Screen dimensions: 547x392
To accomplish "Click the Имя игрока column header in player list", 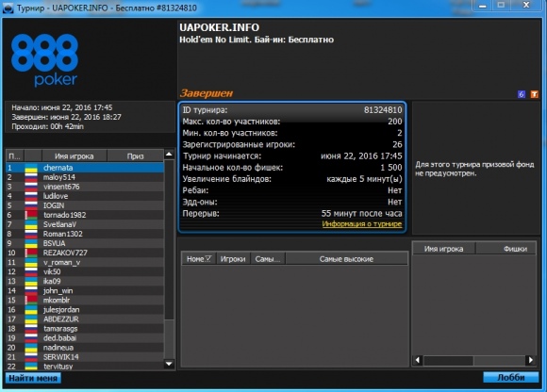I will 75,156.
